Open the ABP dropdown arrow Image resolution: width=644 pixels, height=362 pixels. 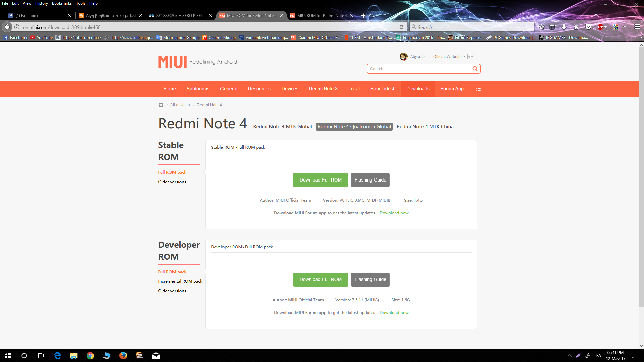coord(606,27)
